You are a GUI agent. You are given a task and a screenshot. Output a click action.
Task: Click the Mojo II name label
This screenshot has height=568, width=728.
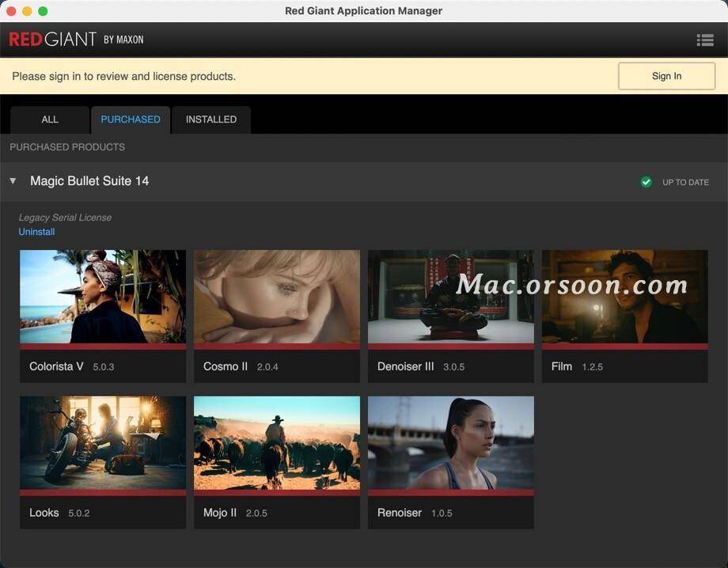click(x=220, y=513)
